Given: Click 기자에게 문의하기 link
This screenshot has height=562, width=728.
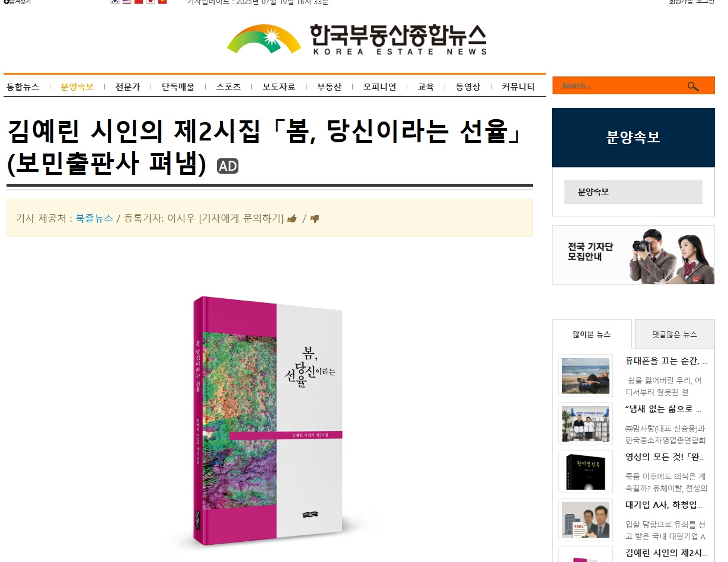Looking at the screenshot, I should coord(241,218).
